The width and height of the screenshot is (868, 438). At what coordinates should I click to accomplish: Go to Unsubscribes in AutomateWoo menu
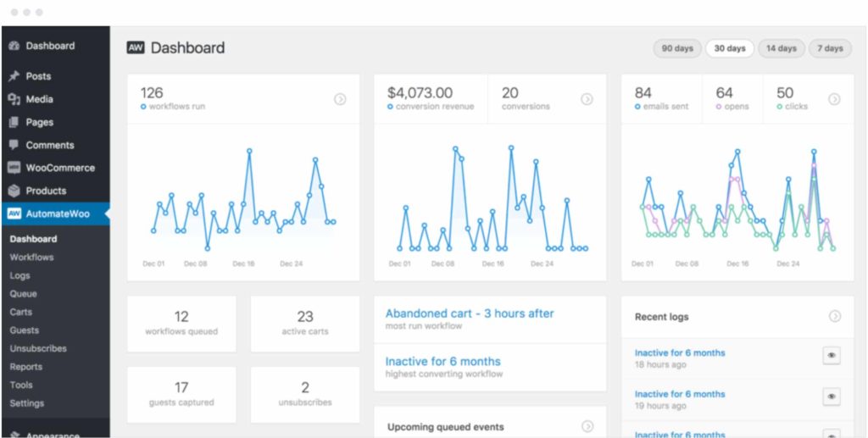pyautogui.click(x=38, y=349)
